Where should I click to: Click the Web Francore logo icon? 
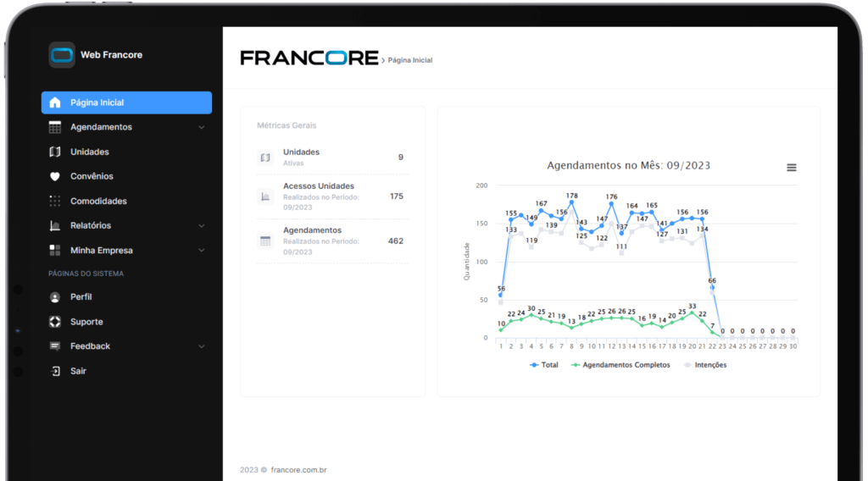pyautogui.click(x=61, y=55)
